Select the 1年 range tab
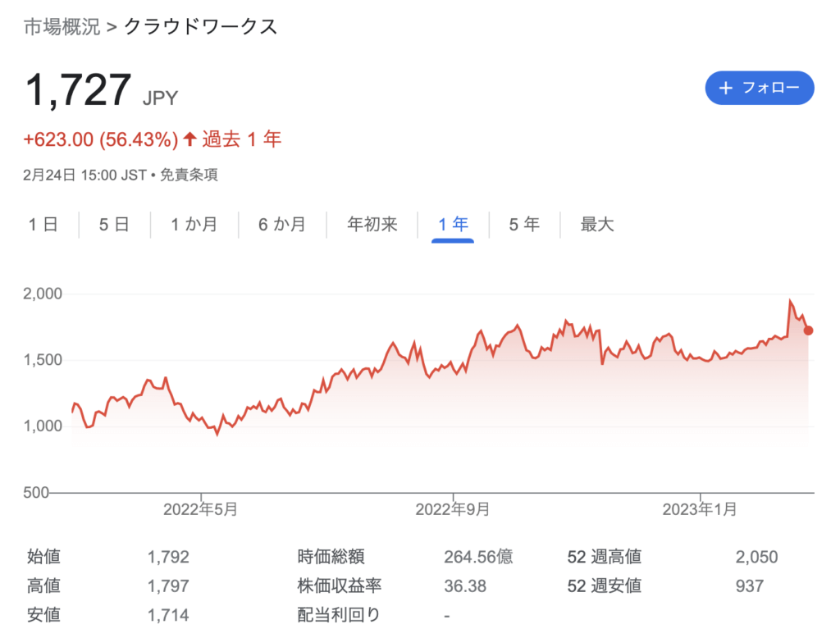840x638 pixels. click(453, 225)
